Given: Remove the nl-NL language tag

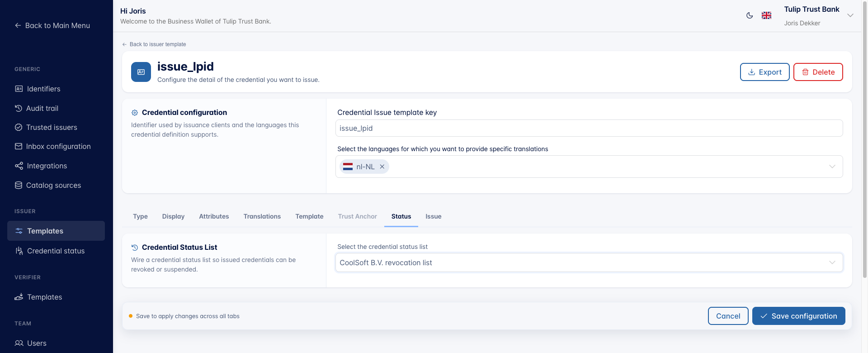Looking at the screenshot, I should click(x=382, y=167).
